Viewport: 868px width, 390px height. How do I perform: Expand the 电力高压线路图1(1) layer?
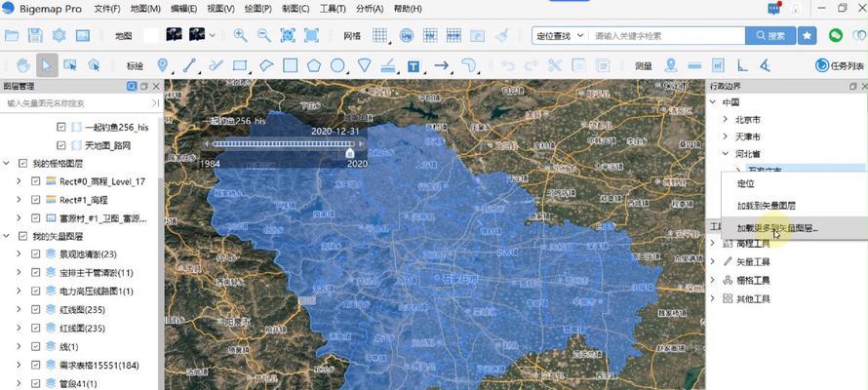pyautogui.click(x=19, y=291)
